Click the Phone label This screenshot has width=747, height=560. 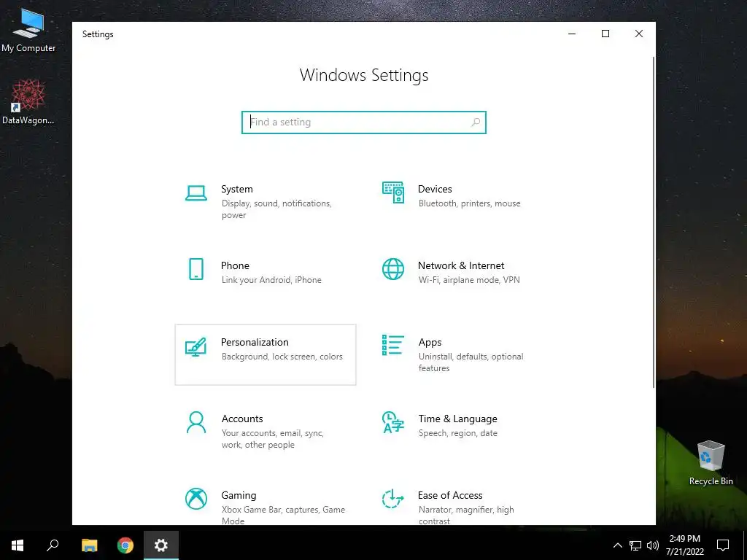click(235, 265)
